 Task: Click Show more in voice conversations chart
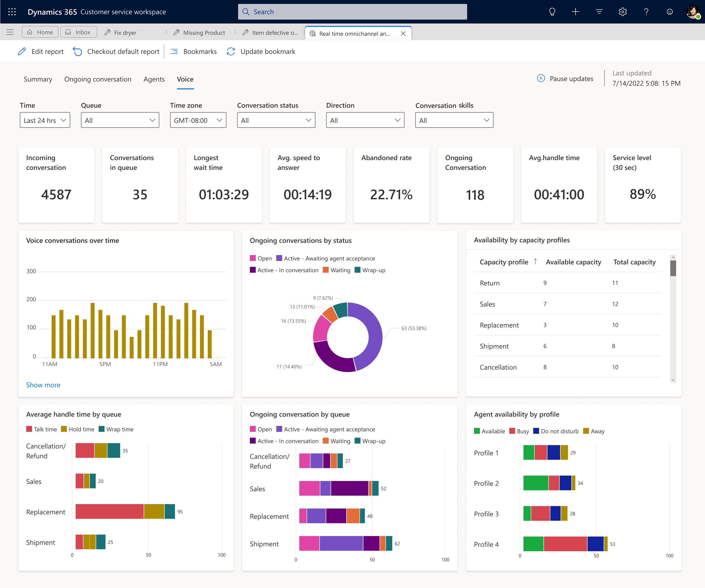click(44, 385)
